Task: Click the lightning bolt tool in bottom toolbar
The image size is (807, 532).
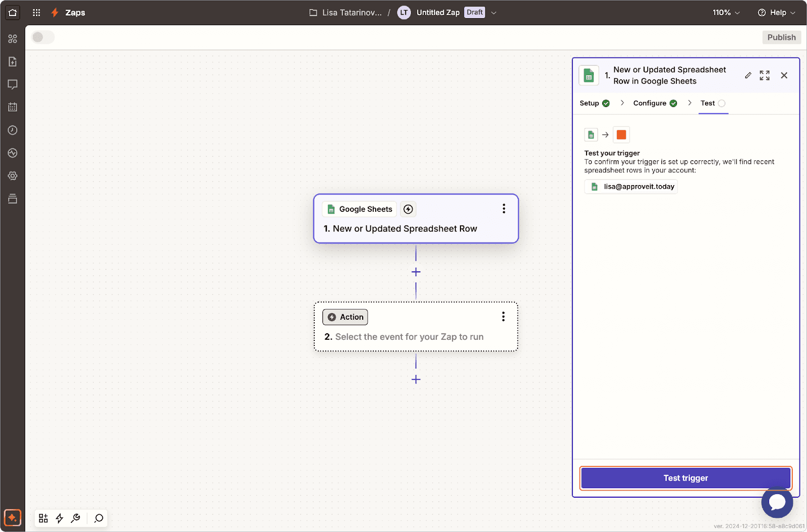Action: pos(60,518)
